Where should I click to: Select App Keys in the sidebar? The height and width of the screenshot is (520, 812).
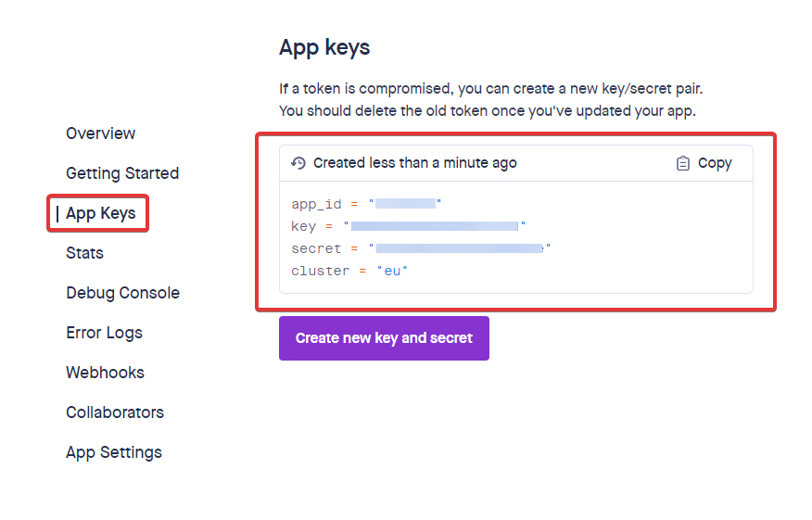(100, 213)
